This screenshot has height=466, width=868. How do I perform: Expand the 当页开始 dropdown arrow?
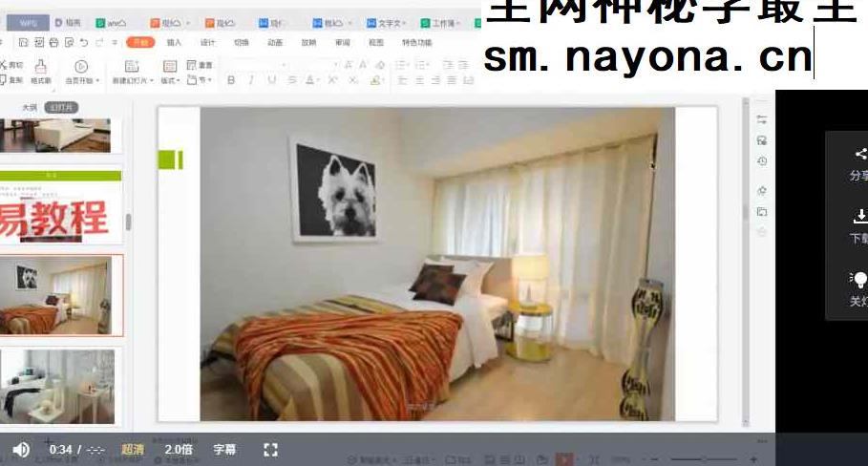click(98, 81)
